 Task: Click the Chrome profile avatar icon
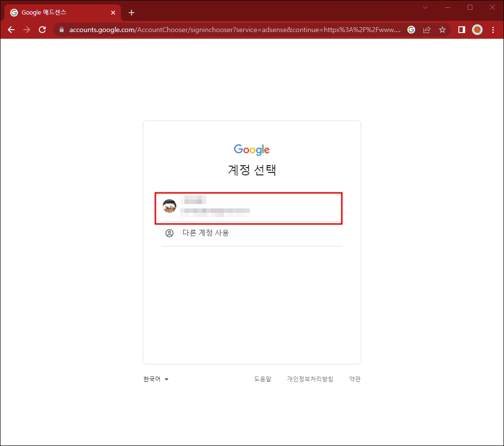click(477, 30)
